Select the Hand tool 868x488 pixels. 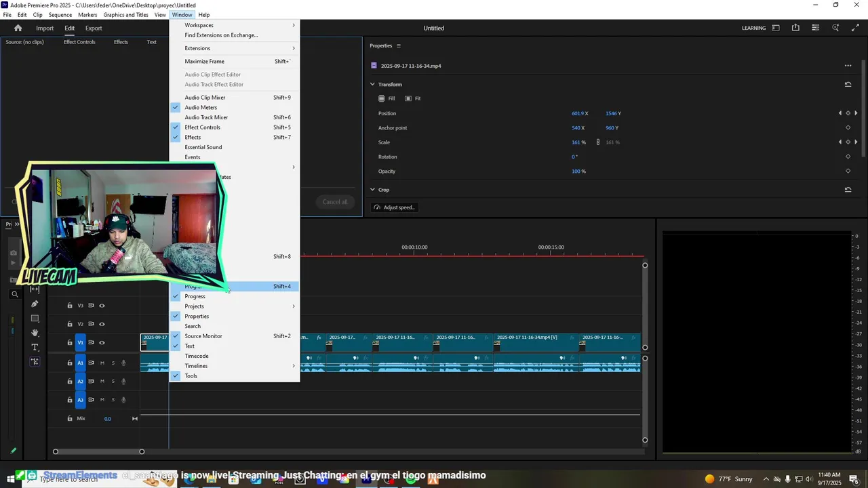click(35, 333)
